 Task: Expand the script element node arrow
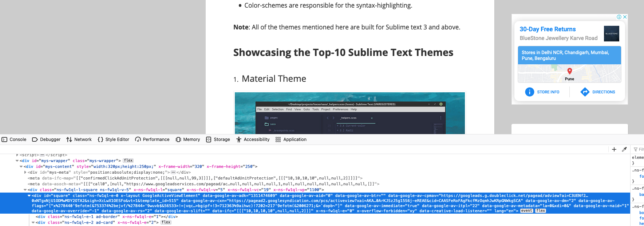tap(17, 155)
